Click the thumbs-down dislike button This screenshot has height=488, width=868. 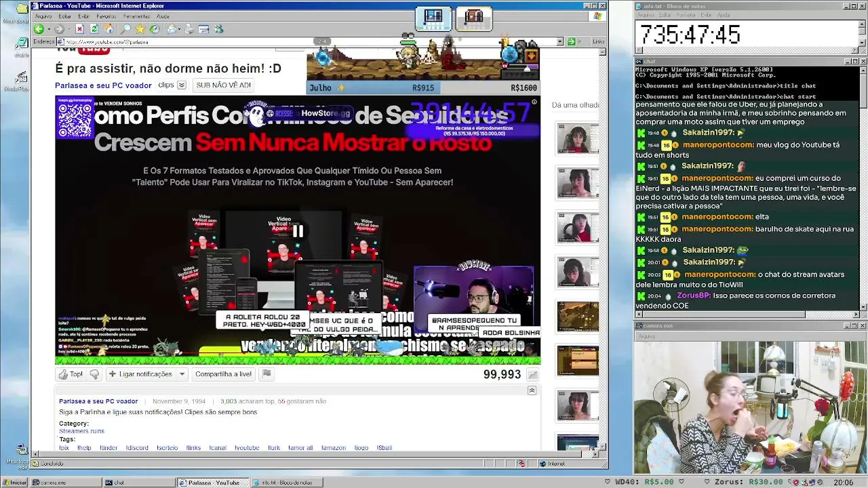coord(94,374)
